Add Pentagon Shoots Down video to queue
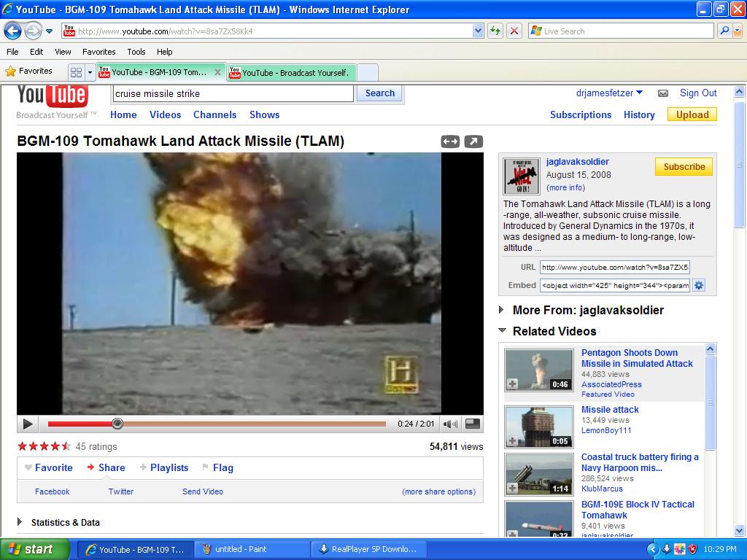Viewport: 747px width, 560px height. point(513,384)
